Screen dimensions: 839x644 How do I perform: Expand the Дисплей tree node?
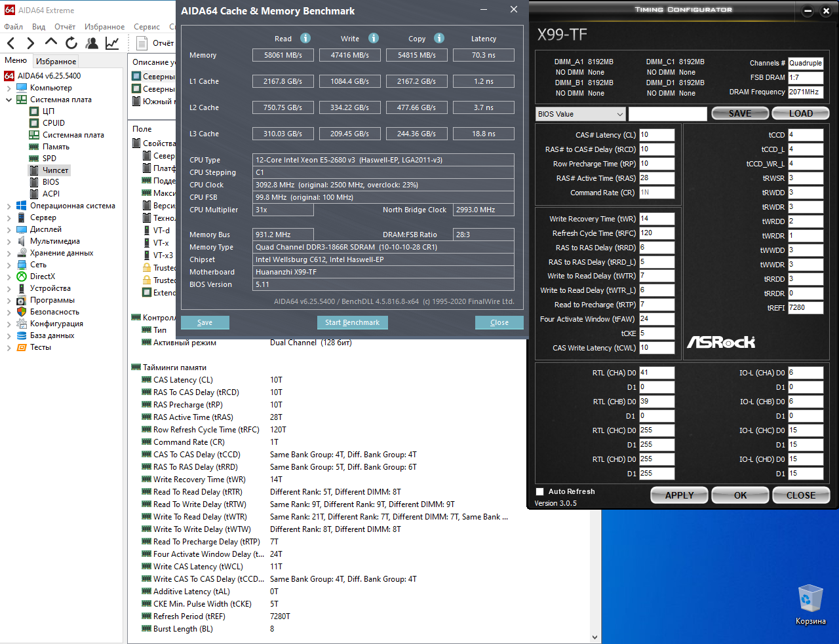pyautogui.click(x=9, y=229)
